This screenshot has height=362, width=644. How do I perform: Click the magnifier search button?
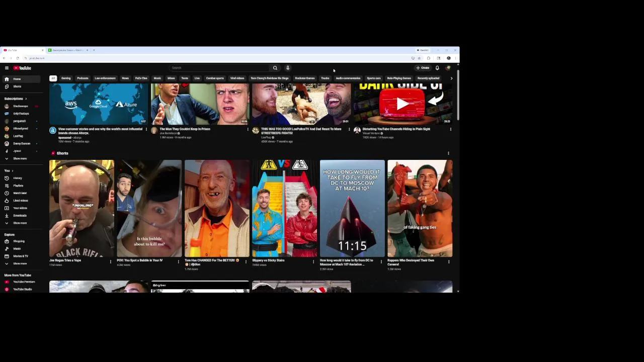coord(275,68)
